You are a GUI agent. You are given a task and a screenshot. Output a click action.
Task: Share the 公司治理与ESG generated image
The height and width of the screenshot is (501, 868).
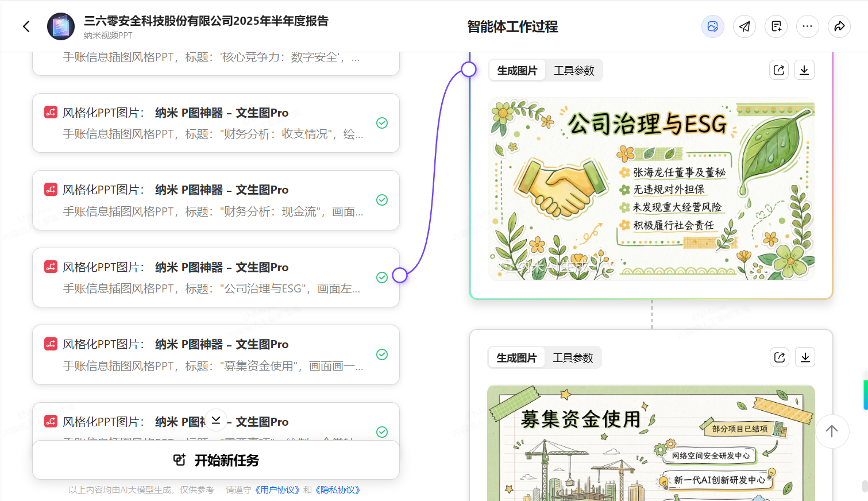(x=778, y=70)
